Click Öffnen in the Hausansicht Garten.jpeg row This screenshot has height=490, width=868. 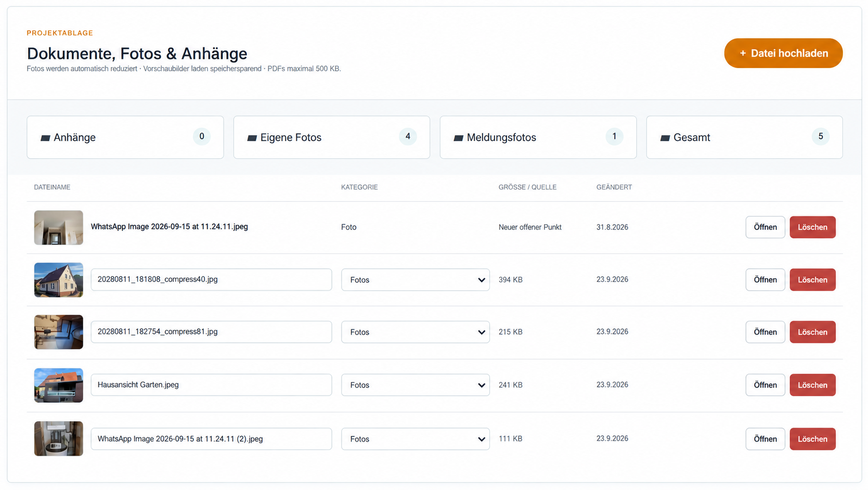tap(765, 385)
